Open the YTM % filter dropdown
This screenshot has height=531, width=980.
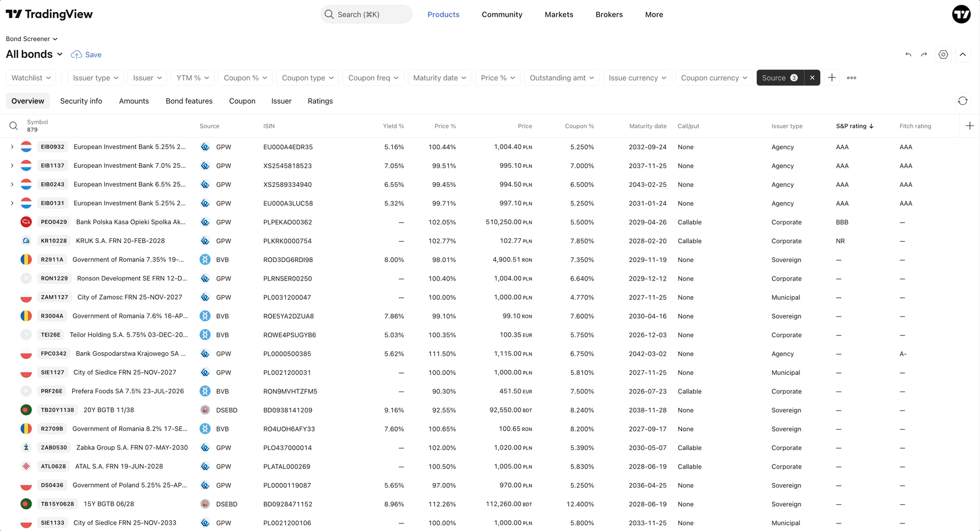(193, 78)
